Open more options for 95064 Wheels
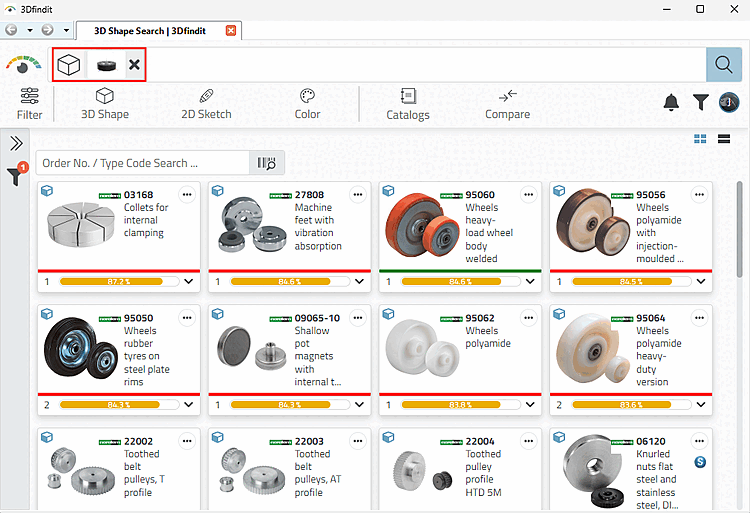The image size is (750, 513). (x=699, y=318)
